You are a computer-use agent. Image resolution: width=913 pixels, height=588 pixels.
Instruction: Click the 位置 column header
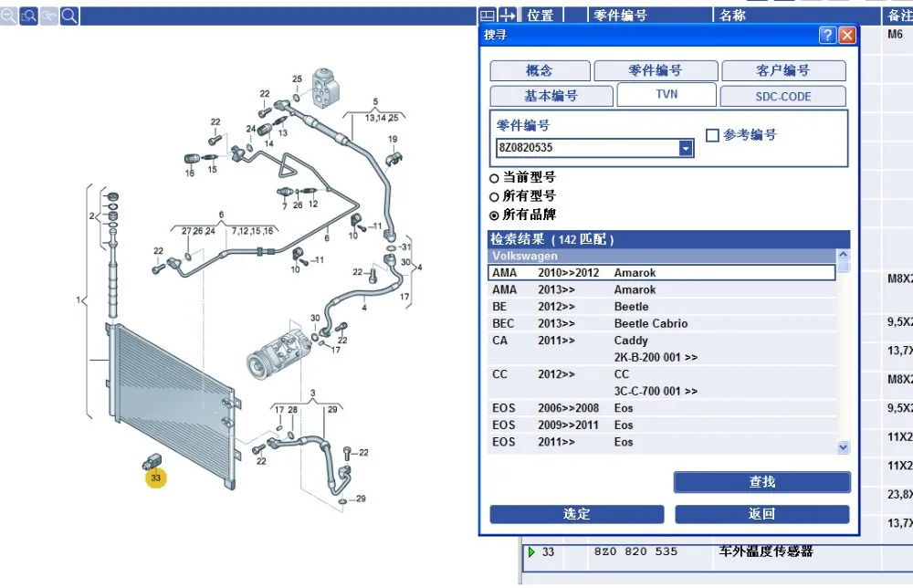coord(543,16)
